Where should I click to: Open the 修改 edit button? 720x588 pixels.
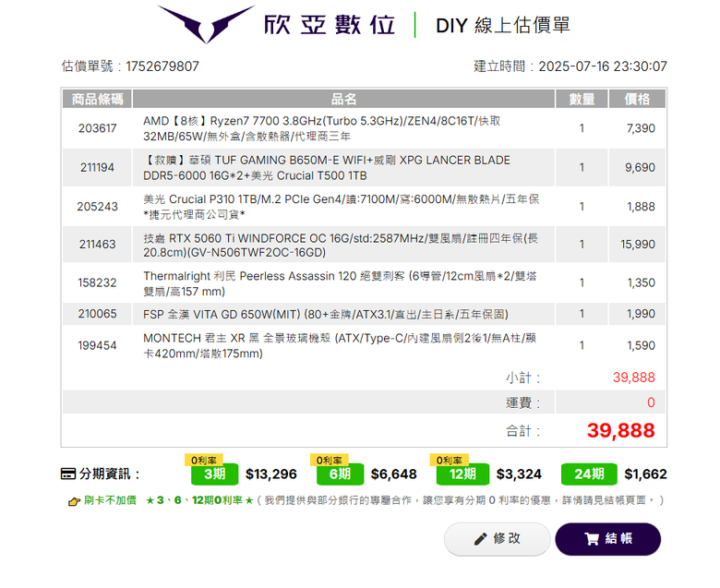coord(497,539)
